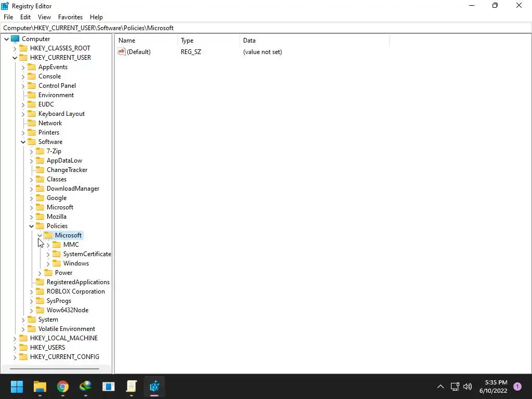The width and height of the screenshot is (532, 399).
Task: Collapse the Software key chevron
Action: click(x=23, y=142)
